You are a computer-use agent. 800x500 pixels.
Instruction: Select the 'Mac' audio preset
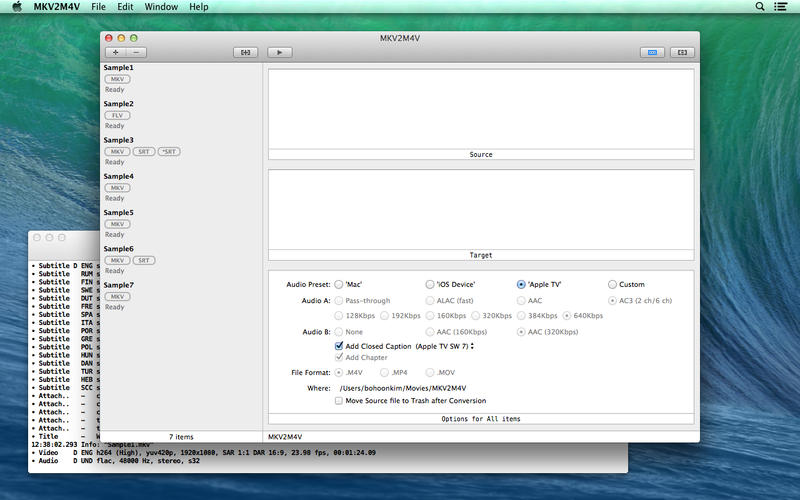coord(338,284)
